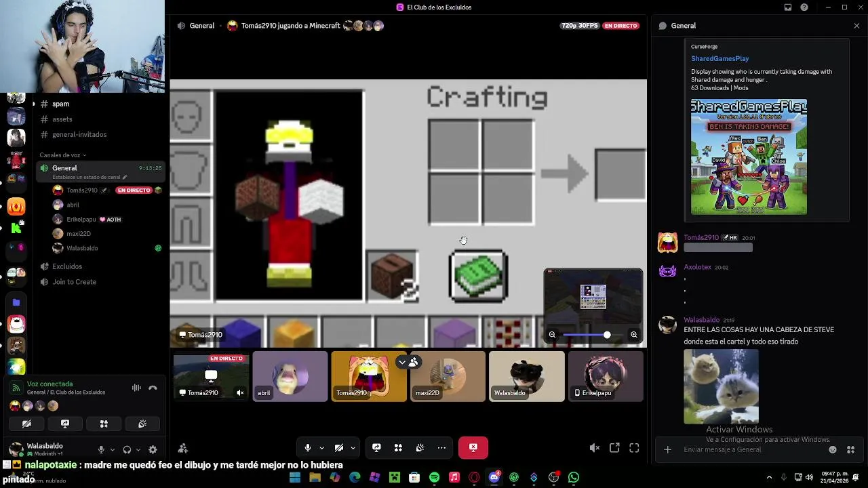Open emoji picker in message box
The image size is (868, 488).
[833, 449]
